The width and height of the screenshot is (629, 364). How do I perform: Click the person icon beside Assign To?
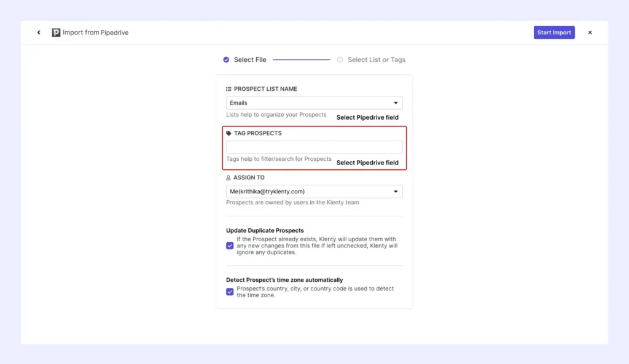tap(229, 177)
